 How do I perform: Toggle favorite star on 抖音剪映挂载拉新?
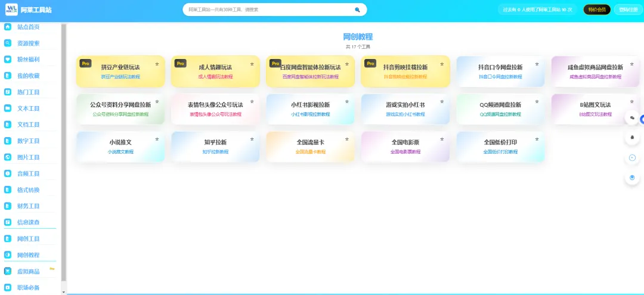442,64
